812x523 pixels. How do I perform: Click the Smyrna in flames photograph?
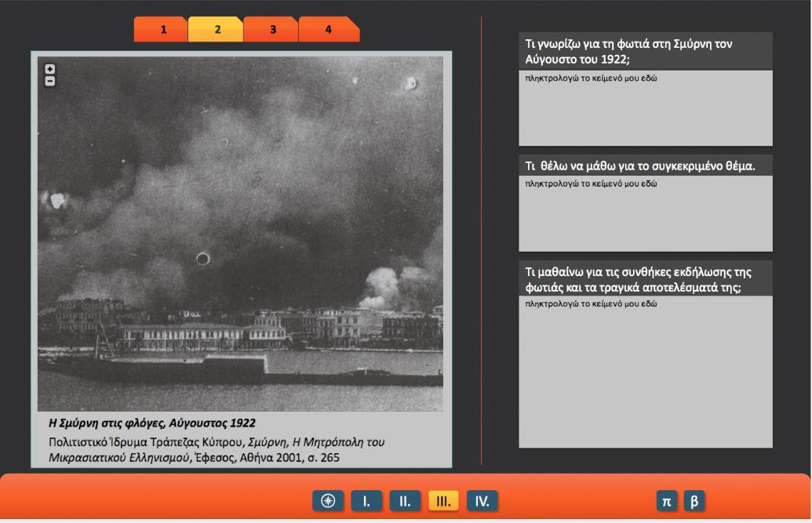240,234
